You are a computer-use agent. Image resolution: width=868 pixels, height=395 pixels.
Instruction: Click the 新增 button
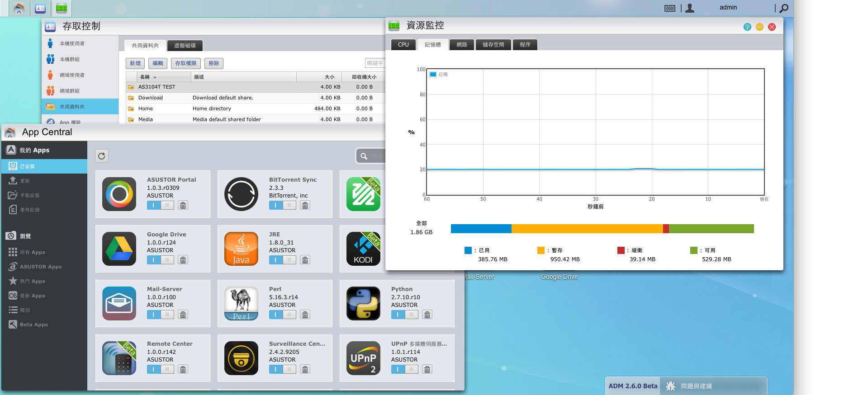(x=135, y=63)
